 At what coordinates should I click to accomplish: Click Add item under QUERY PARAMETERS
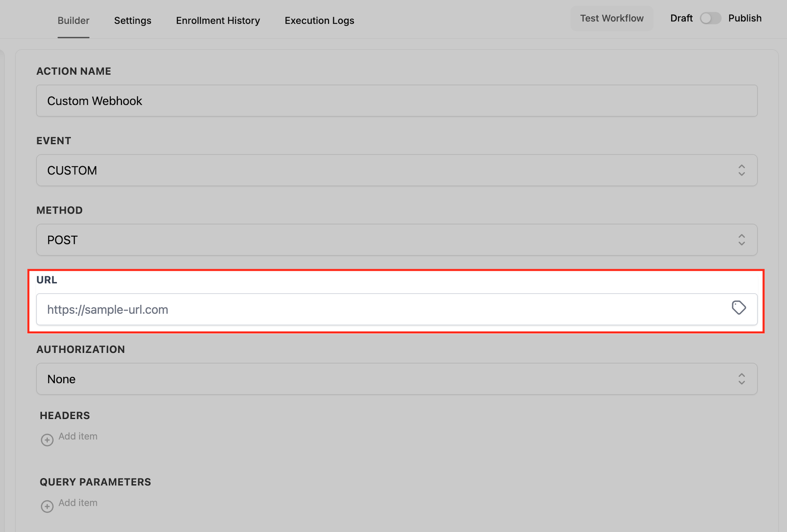(x=78, y=503)
